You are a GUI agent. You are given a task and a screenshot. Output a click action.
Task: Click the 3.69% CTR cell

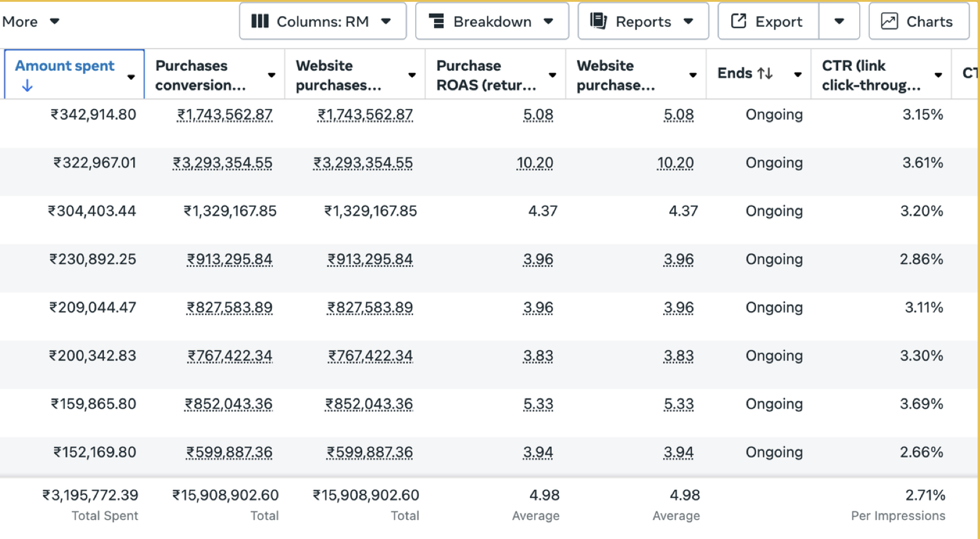pyautogui.click(x=921, y=405)
